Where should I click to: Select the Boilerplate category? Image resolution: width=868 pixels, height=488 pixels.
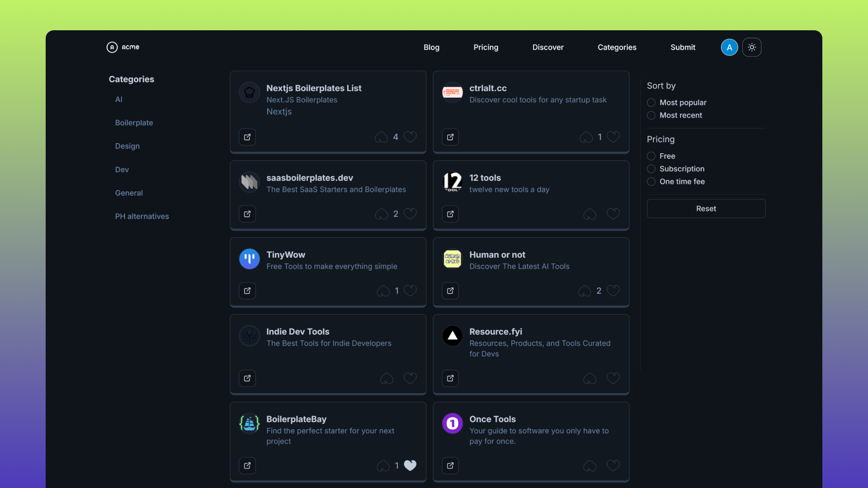click(x=133, y=122)
